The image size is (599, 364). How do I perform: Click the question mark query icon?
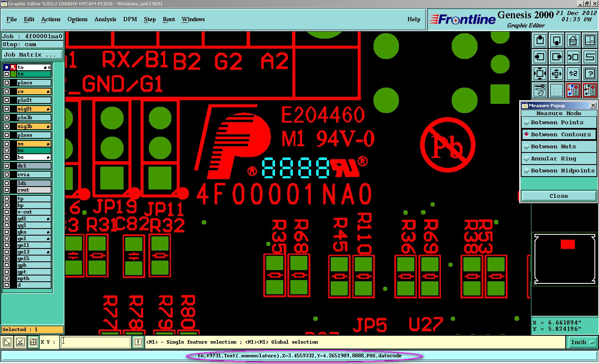[590, 74]
